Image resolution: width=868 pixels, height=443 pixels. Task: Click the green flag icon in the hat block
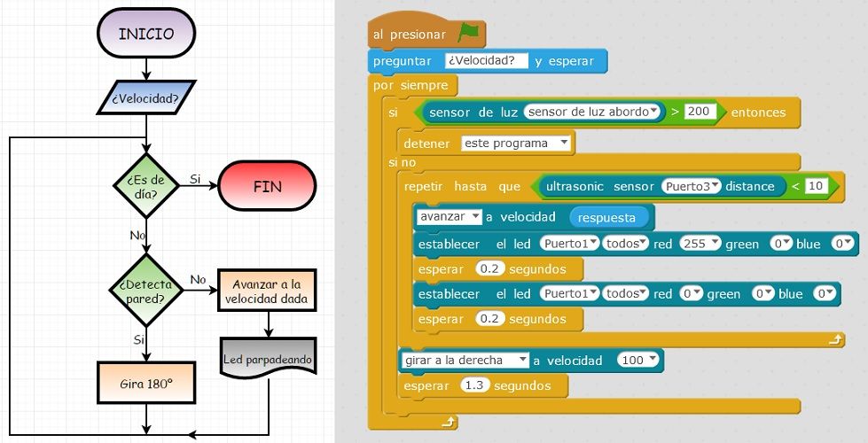(x=469, y=34)
